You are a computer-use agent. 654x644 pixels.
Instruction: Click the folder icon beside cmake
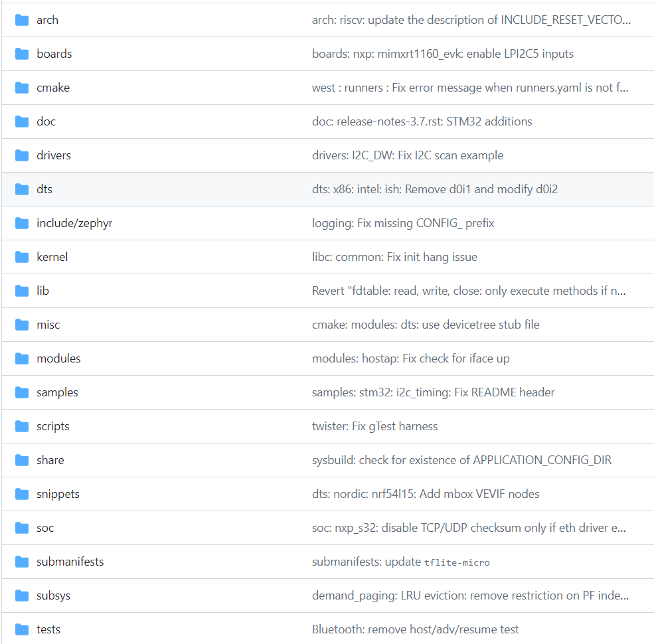pyautogui.click(x=22, y=88)
